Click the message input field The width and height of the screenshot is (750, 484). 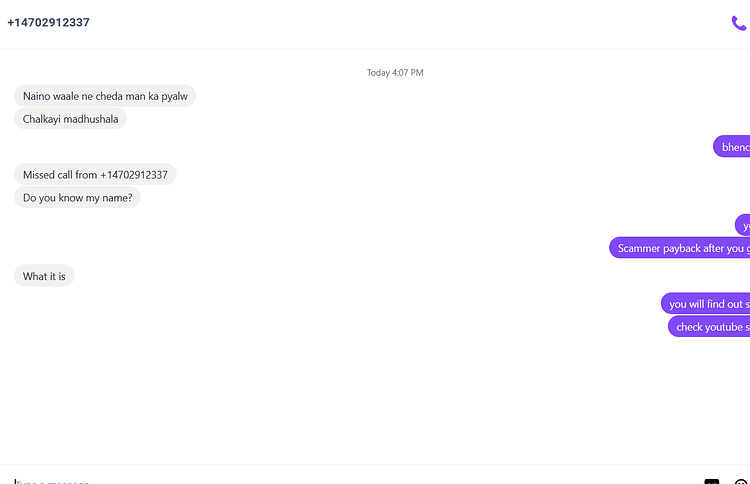(x=354, y=481)
